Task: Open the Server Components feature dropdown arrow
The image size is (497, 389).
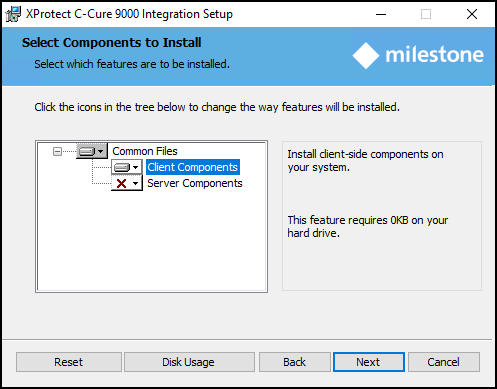Action: tap(135, 183)
